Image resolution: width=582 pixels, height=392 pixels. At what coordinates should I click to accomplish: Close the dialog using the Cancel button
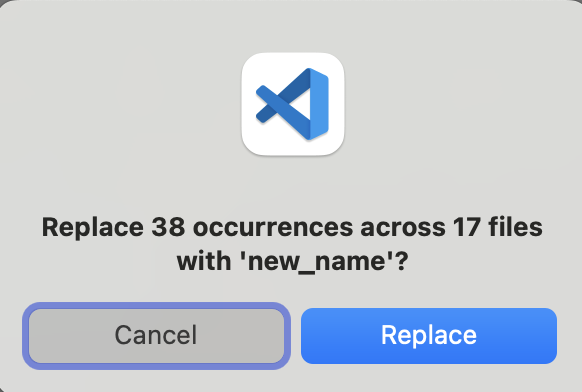pyautogui.click(x=156, y=336)
